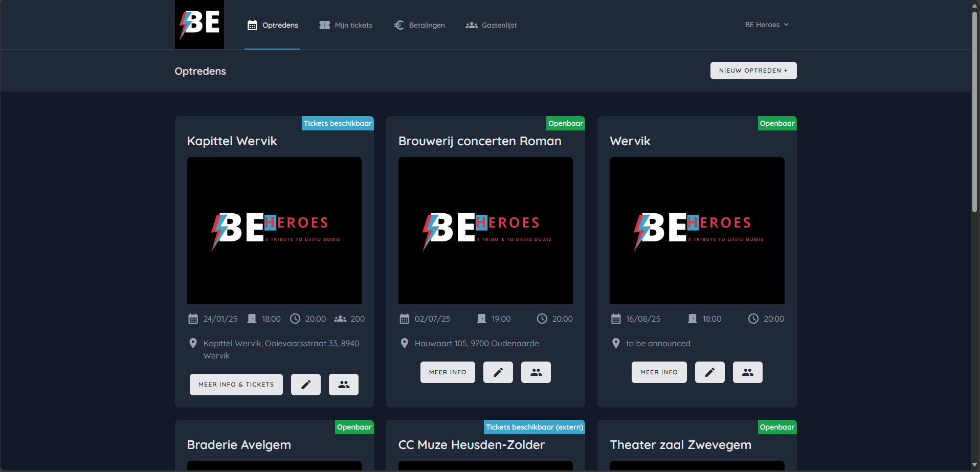Toggle the Openbaar status on Braderie Avelgem
This screenshot has width=980, height=472.
(x=353, y=426)
